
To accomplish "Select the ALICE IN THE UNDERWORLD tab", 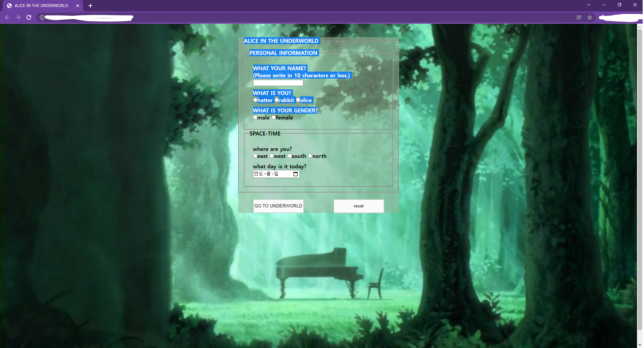I will (42, 6).
